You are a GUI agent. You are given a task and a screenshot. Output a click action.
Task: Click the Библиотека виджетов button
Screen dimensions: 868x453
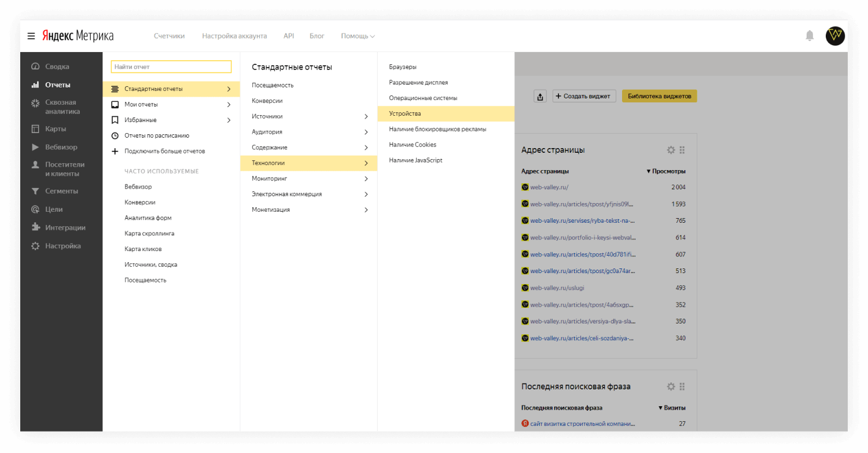pos(660,97)
